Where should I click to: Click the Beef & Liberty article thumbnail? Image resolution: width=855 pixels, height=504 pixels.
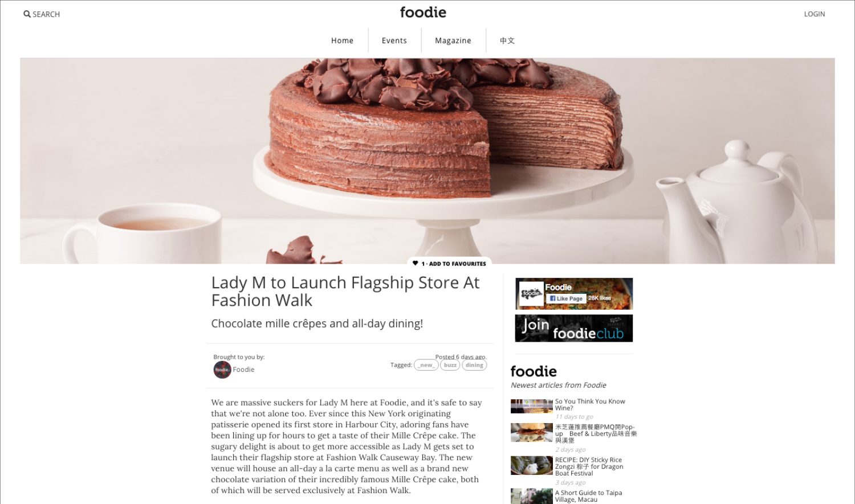(x=532, y=433)
